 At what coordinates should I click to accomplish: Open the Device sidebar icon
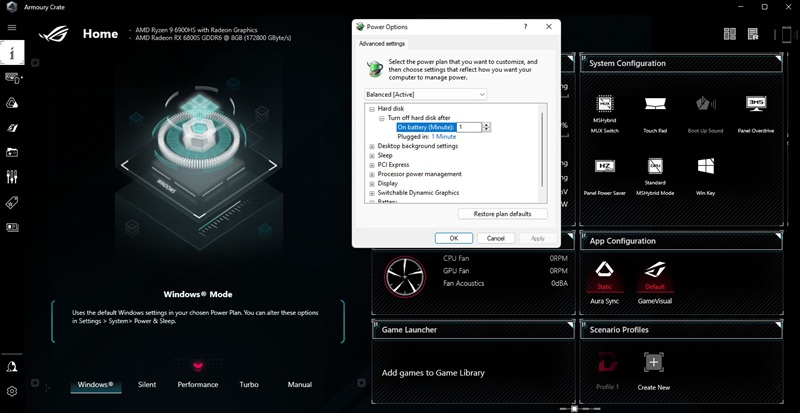[12, 78]
